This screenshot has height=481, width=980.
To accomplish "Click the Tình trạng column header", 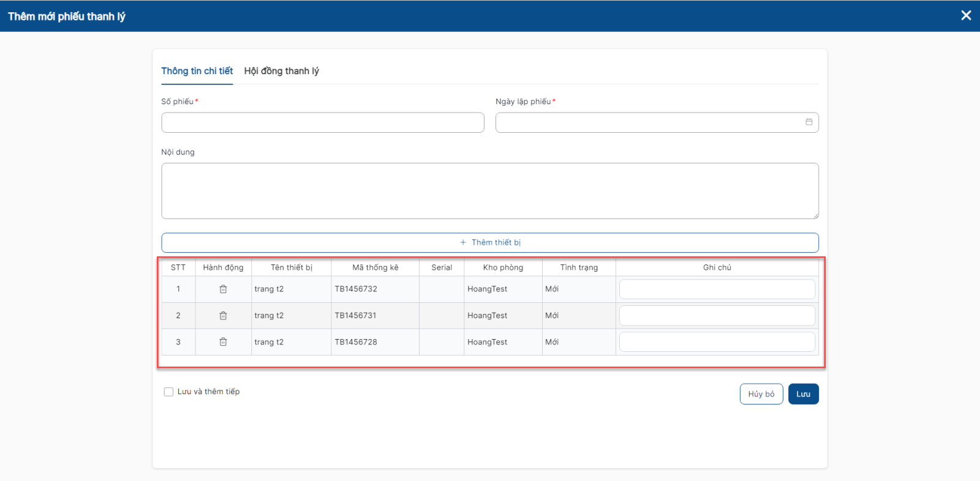I will click(579, 267).
